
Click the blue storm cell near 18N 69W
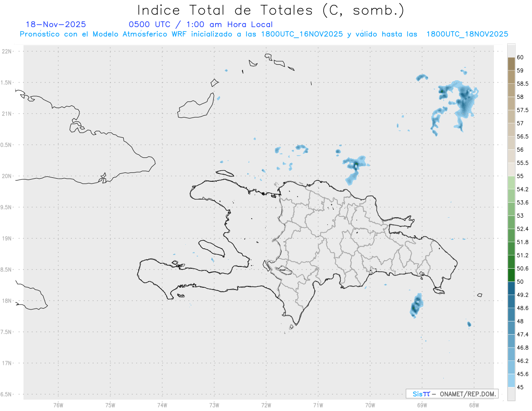click(x=416, y=305)
